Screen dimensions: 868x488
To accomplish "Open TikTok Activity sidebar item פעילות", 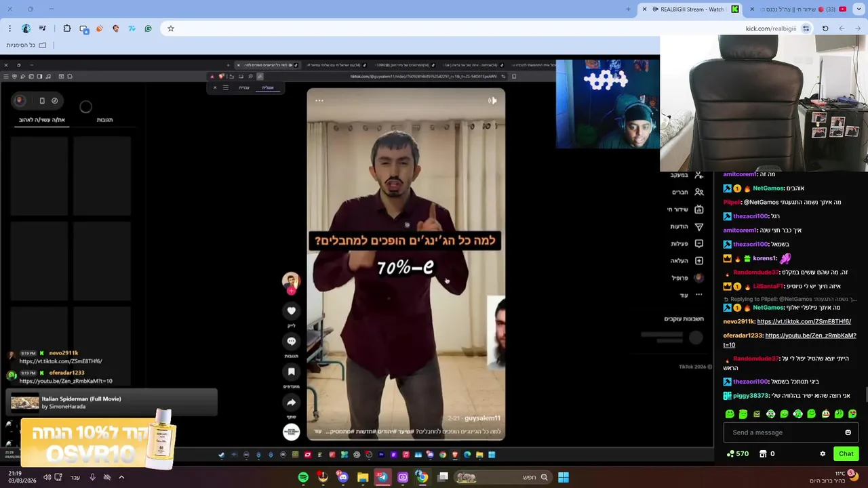I will click(686, 243).
